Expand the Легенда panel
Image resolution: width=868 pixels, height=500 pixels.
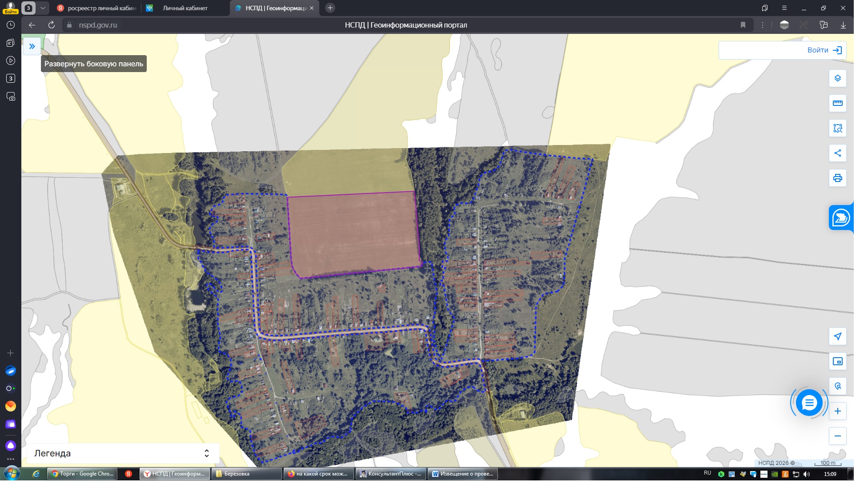[x=122, y=453]
